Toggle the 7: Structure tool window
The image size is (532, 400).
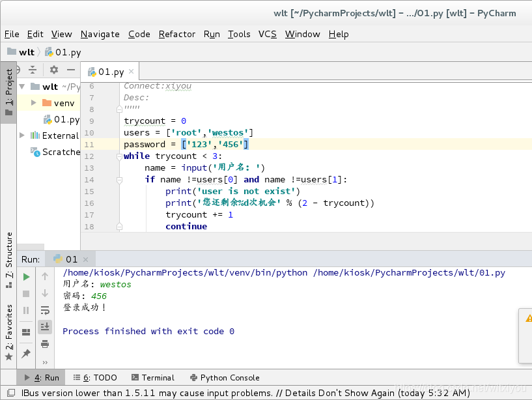(x=8, y=260)
